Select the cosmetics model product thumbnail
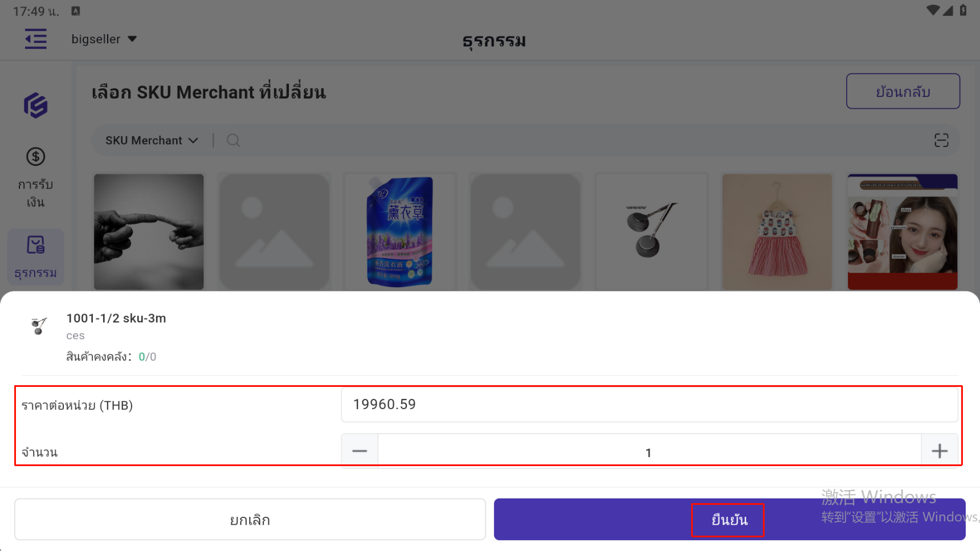This screenshot has height=551, width=980. tap(903, 232)
